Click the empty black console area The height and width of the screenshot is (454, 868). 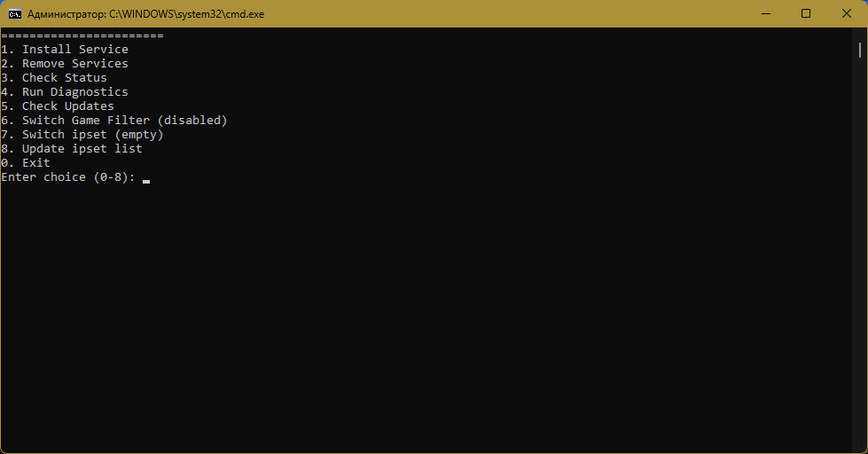tap(426, 316)
